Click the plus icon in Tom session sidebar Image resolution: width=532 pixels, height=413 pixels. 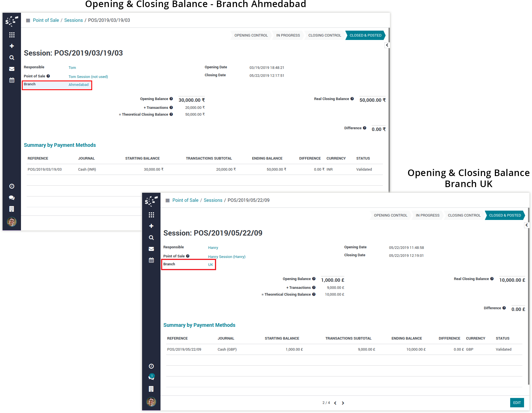12,46
